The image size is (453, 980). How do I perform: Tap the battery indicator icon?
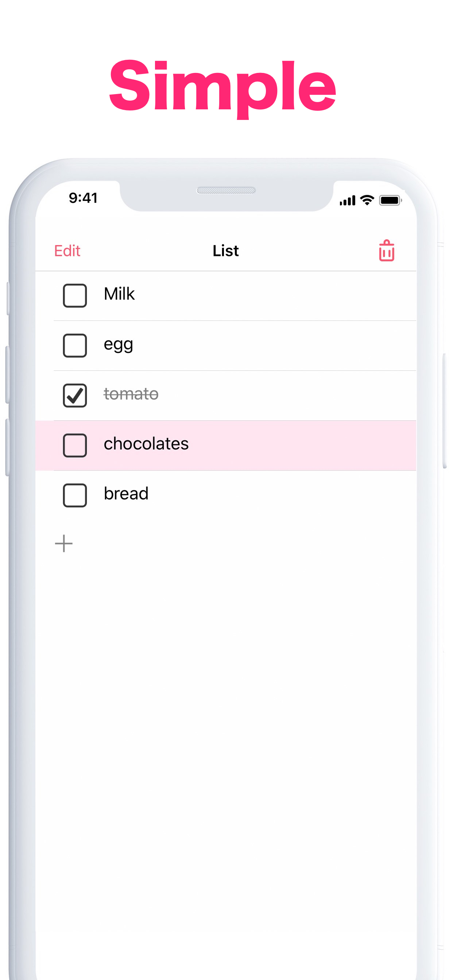click(x=390, y=200)
